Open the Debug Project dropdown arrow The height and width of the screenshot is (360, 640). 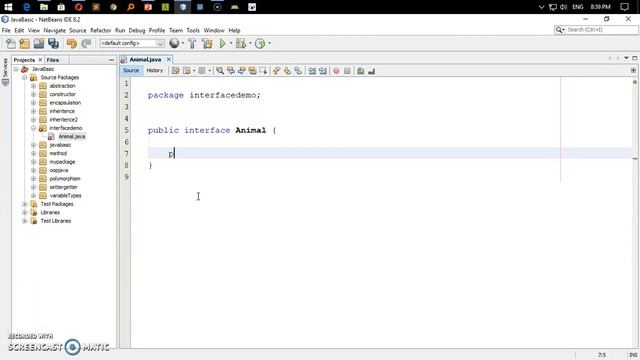pyautogui.click(x=250, y=43)
